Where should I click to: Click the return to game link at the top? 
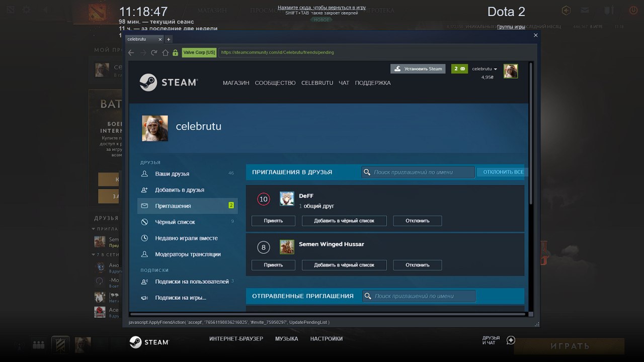321,8
